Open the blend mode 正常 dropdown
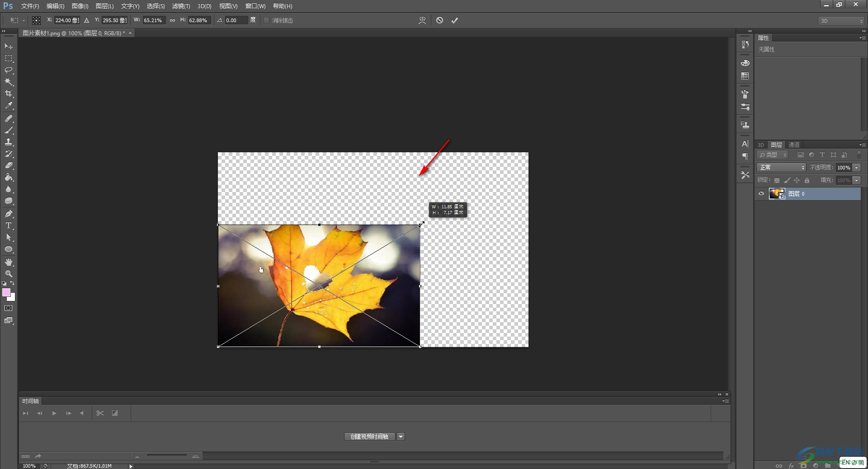 (782, 168)
